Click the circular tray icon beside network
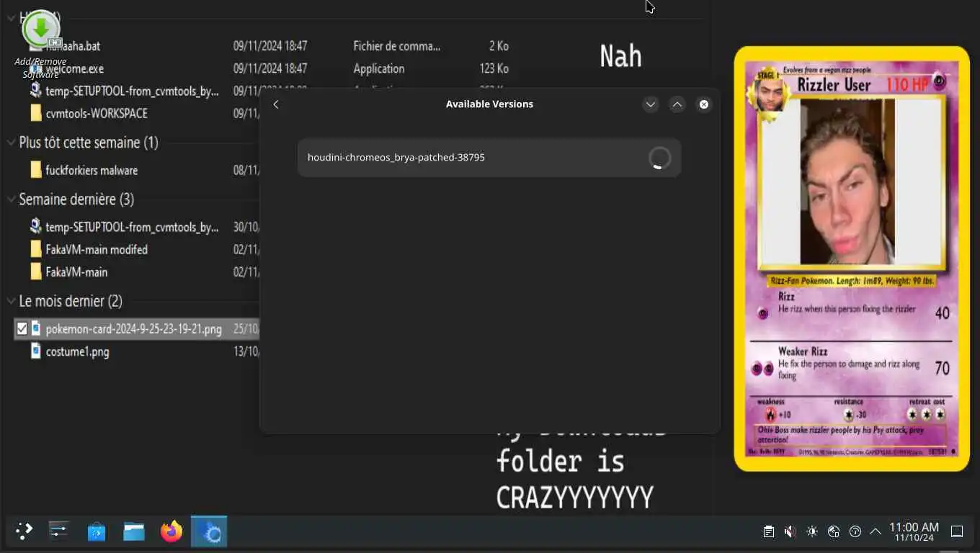Screen dimensions: 980x553 855,531
